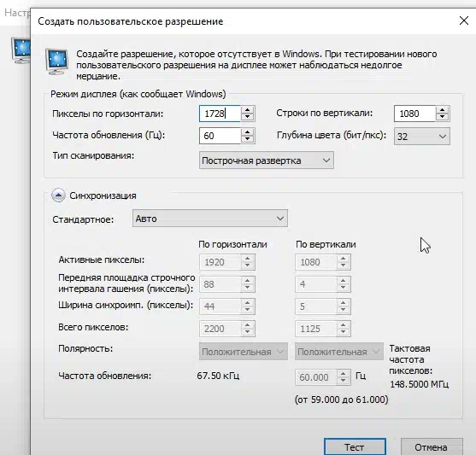Click the Строки по вертикали input field
Viewport: 476px width, 455px height.
[414, 114]
